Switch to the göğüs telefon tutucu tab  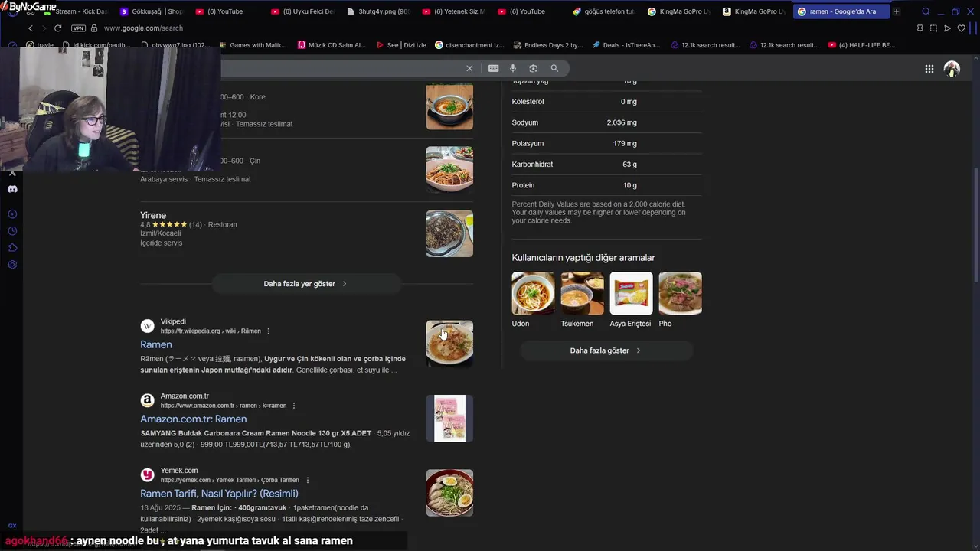(x=604, y=11)
